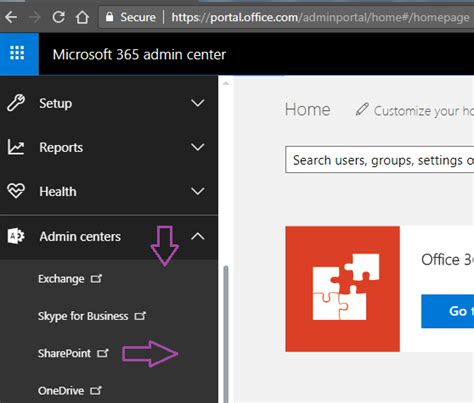Open the OneDrive admin center
Image resolution: width=474 pixels, height=403 pixels.
tap(61, 390)
